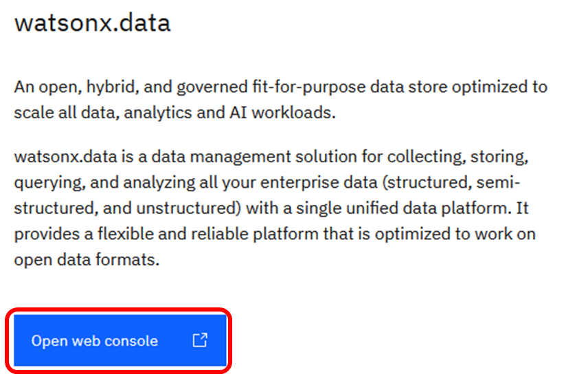Click the external link icon on the button
Screen dimensions: 588x392
[x=199, y=340]
